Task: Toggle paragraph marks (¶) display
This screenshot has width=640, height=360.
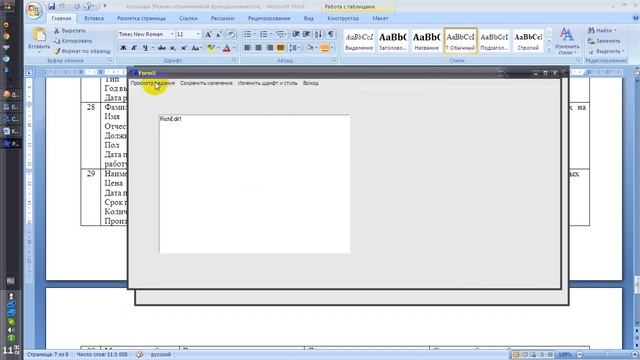Action: 331,34
